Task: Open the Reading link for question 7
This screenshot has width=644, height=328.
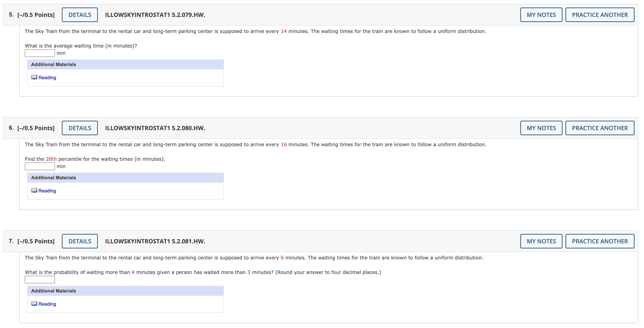Action: tap(47, 304)
